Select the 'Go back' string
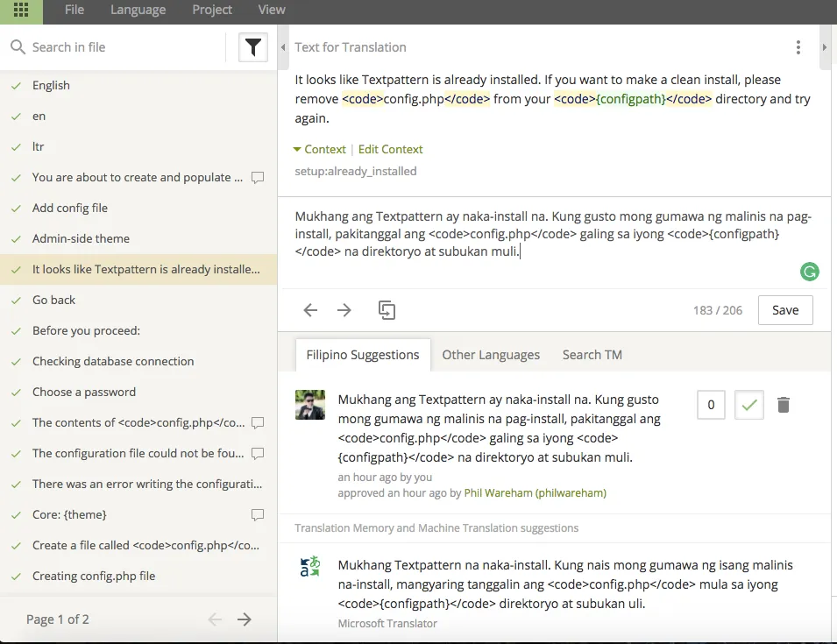 coord(138,300)
